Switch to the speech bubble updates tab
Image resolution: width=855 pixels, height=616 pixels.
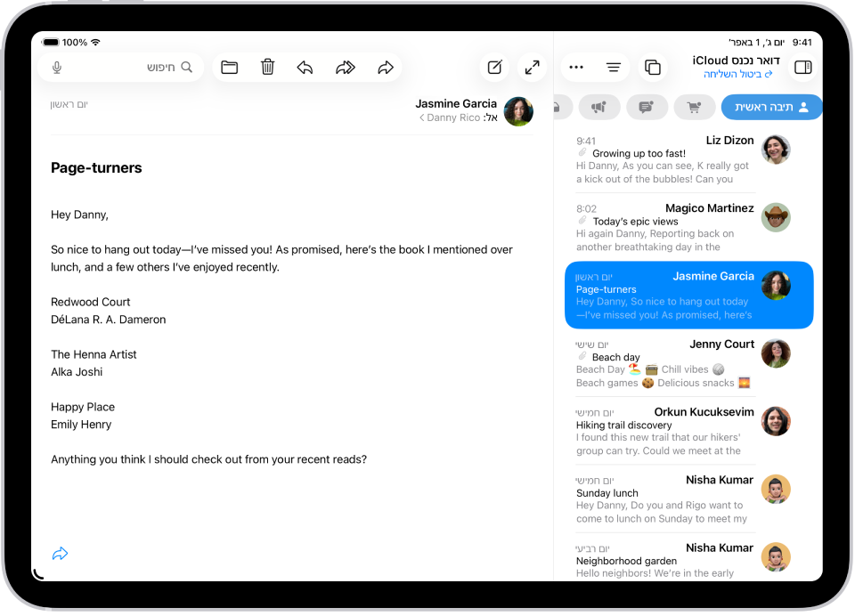click(647, 107)
